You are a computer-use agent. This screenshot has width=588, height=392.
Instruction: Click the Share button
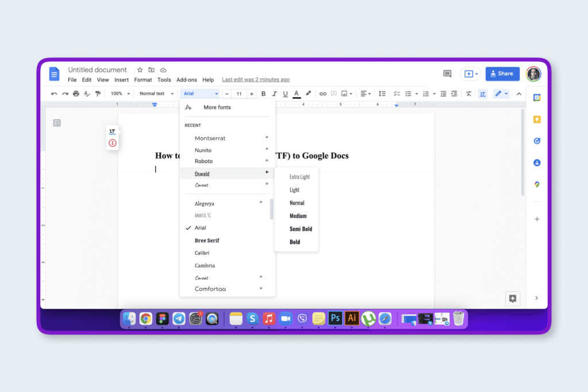point(502,73)
